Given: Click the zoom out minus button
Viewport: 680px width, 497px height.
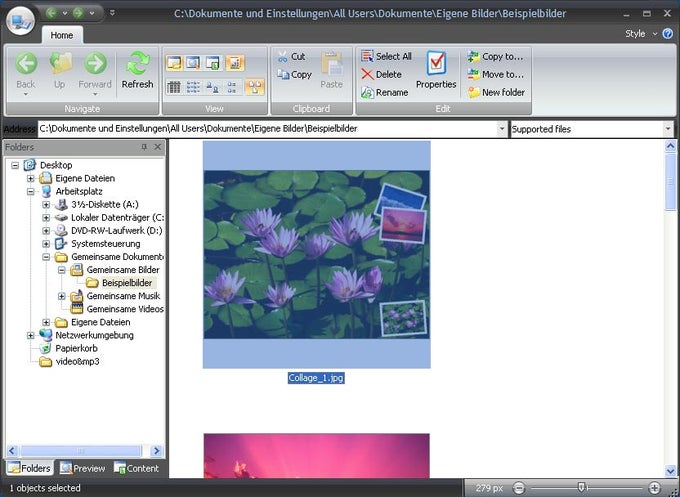Looking at the screenshot, I should 519,488.
